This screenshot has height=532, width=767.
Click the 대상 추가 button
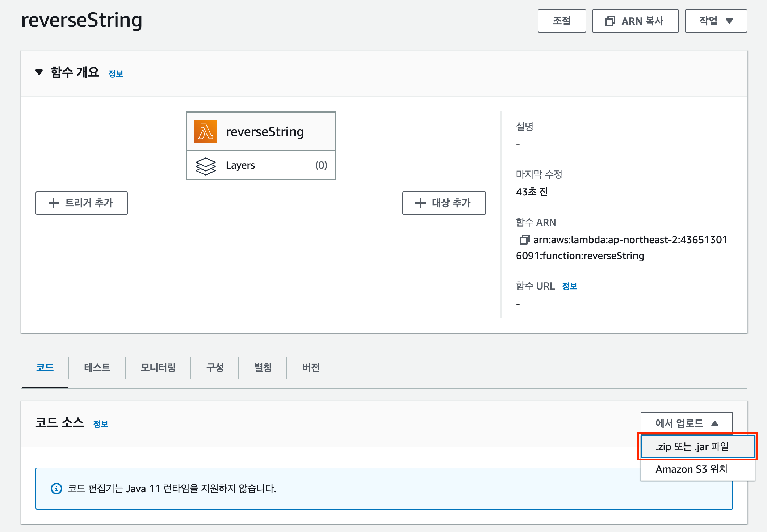pos(444,203)
